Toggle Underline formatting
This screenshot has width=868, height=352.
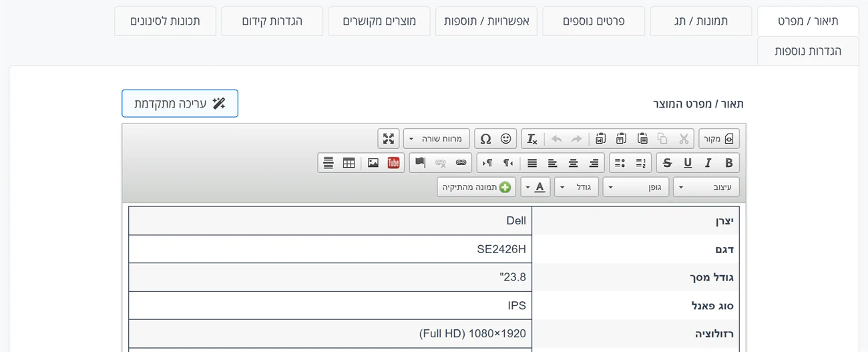[x=688, y=163]
